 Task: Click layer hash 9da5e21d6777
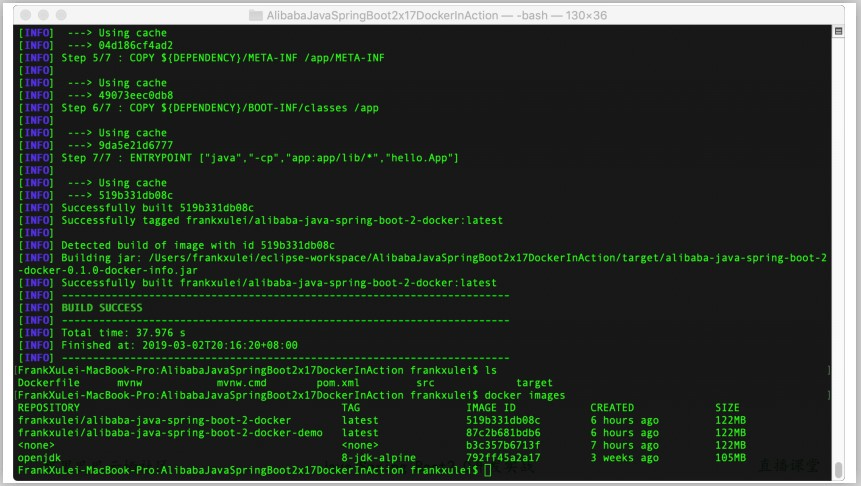click(x=136, y=145)
